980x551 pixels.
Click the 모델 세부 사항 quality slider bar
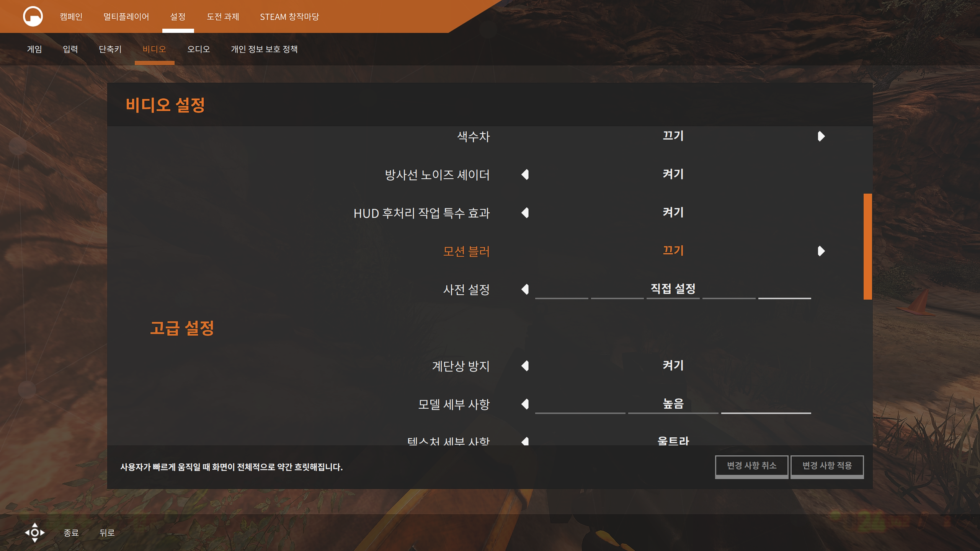[x=673, y=413]
